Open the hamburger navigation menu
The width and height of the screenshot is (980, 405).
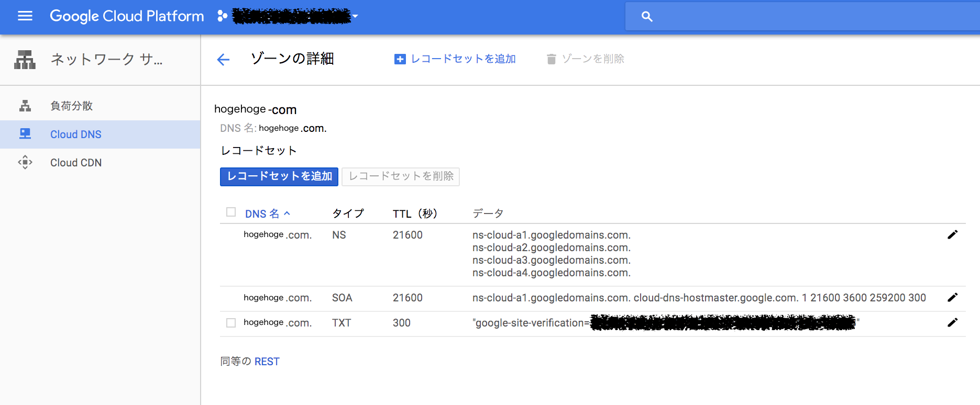click(25, 16)
